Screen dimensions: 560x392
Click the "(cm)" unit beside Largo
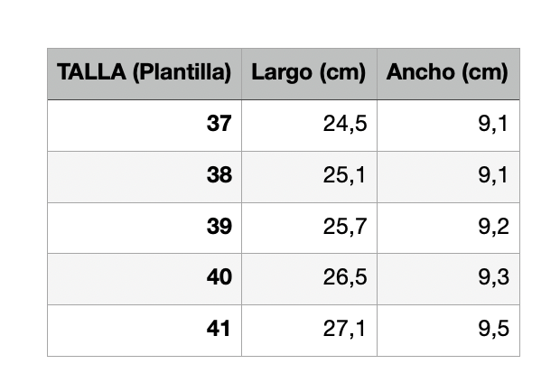coord(343,73)
